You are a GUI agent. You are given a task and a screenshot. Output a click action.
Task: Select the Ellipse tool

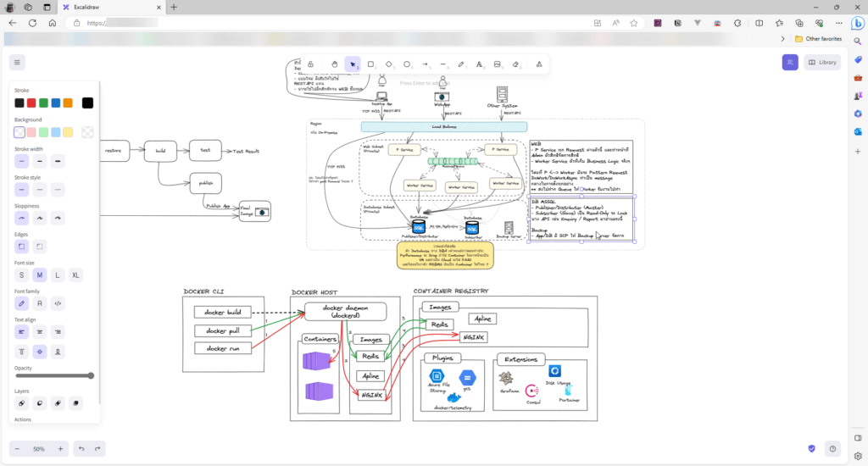coord(407,64)
